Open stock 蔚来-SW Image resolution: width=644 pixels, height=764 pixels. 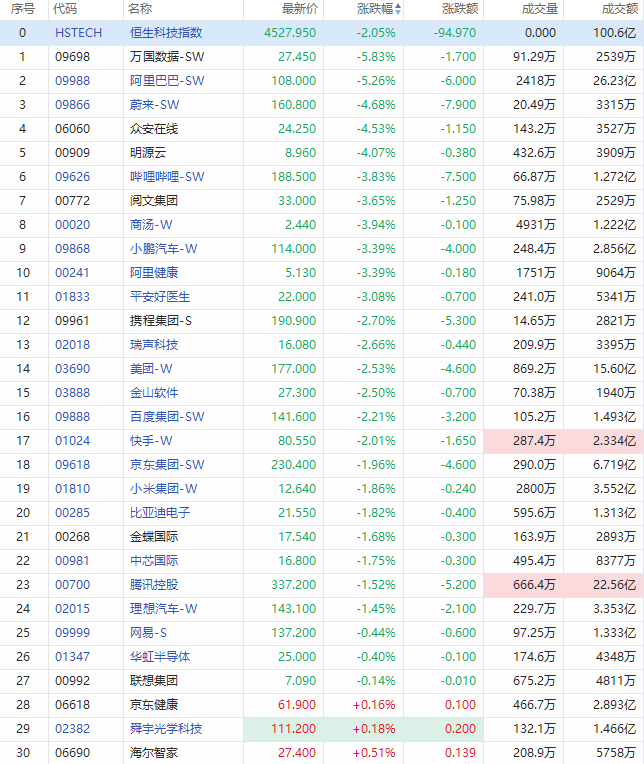pos(154,104)
